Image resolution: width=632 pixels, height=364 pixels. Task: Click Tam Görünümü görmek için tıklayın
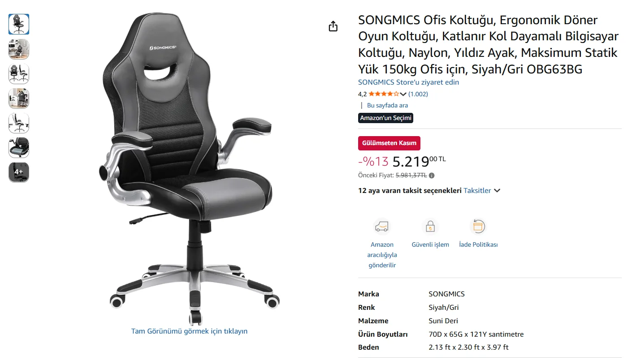189,331
